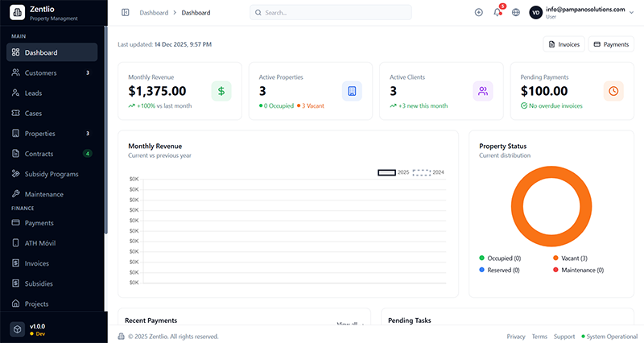644x343 pixels.
Task: Click the Subsidies sidebar icon
Action: [15, 283]
